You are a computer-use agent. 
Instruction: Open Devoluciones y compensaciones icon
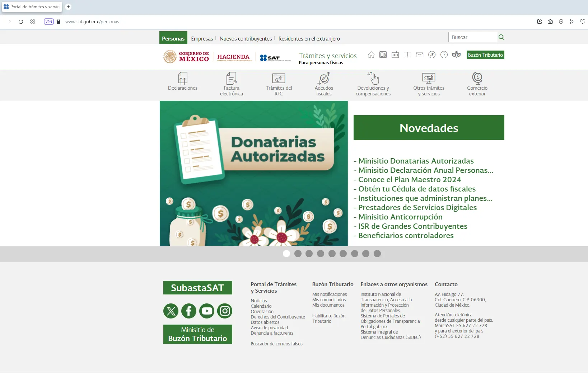373,79
